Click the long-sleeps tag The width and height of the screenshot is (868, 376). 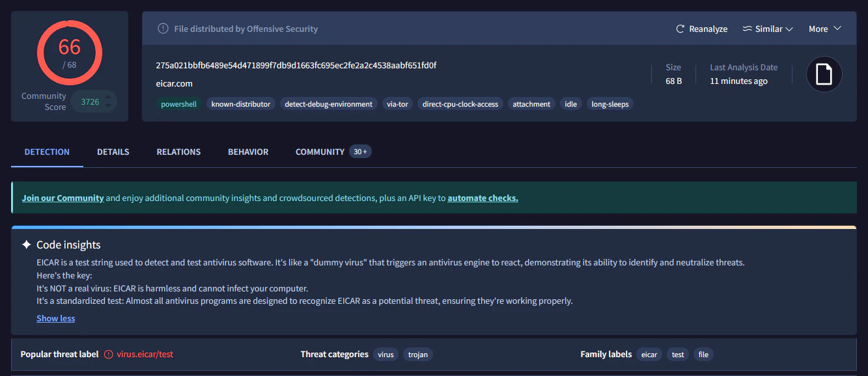coord(610,104)
